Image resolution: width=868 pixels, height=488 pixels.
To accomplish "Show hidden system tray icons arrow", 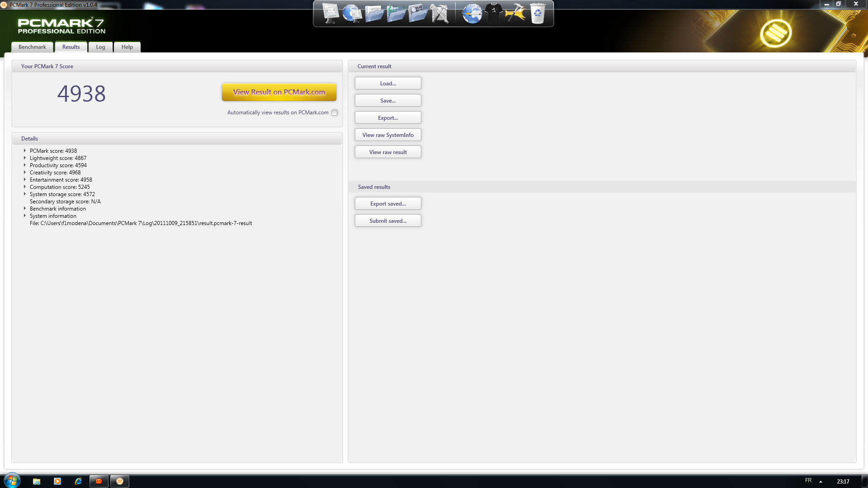I will click(821, 482).
